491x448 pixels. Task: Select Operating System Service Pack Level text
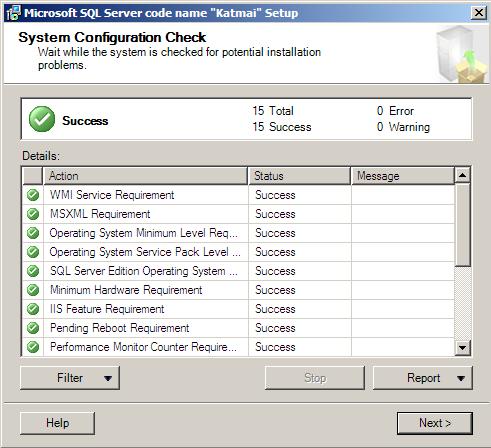[x=145, y=252]
